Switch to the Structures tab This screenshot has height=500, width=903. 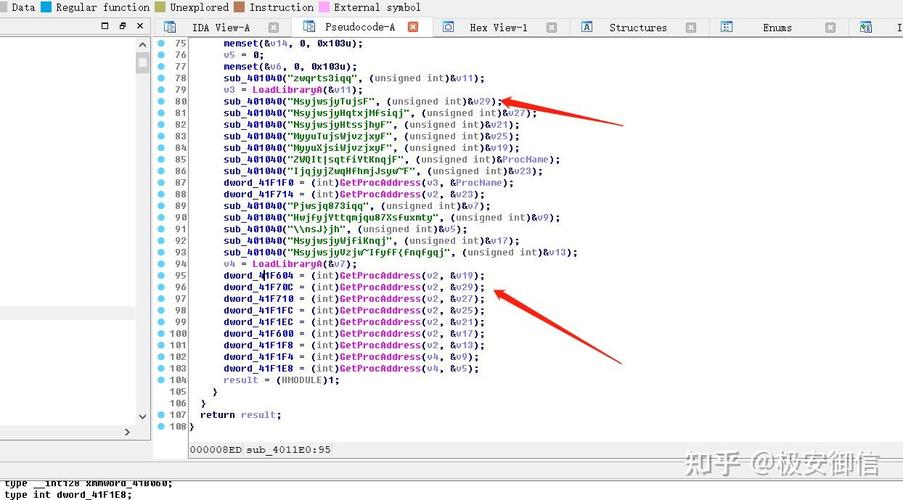[x=637, y=27]
